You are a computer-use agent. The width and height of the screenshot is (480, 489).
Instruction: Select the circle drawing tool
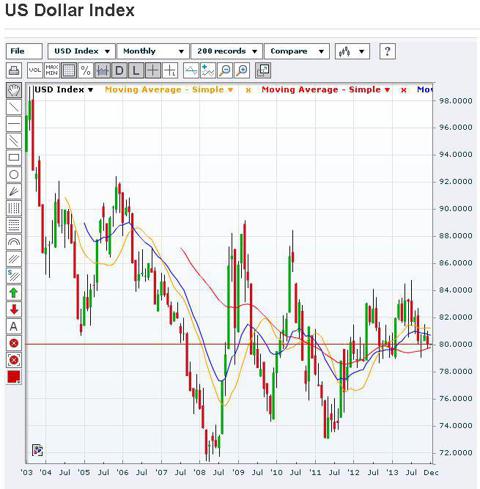14,175
